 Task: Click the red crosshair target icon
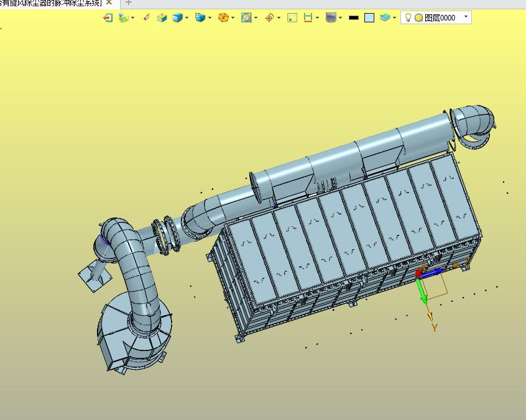pyautogui.click(x=269, y=18)
